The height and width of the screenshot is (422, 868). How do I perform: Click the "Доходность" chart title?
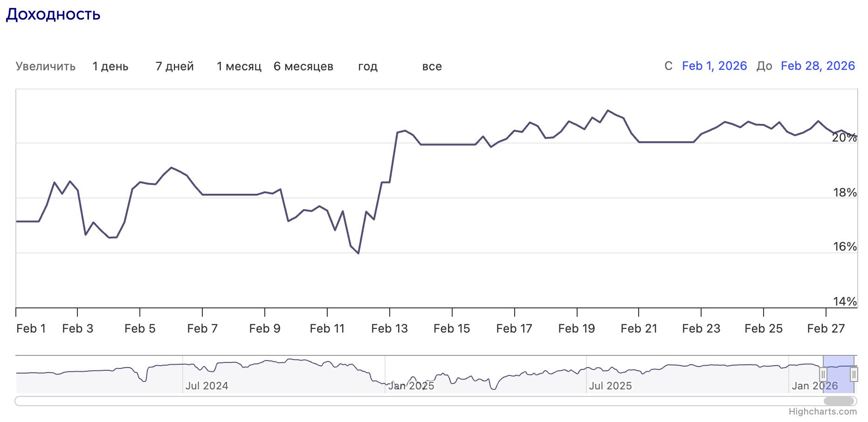[53, 14]
